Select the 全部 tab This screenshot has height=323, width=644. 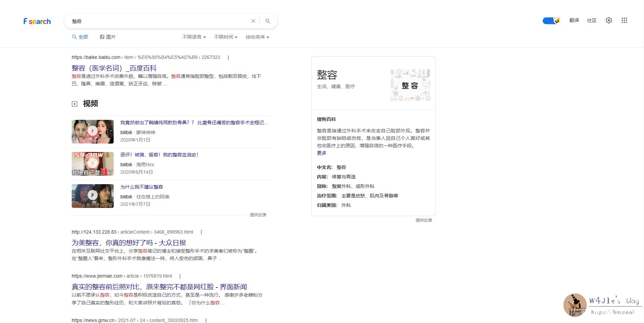coord(80,37)
